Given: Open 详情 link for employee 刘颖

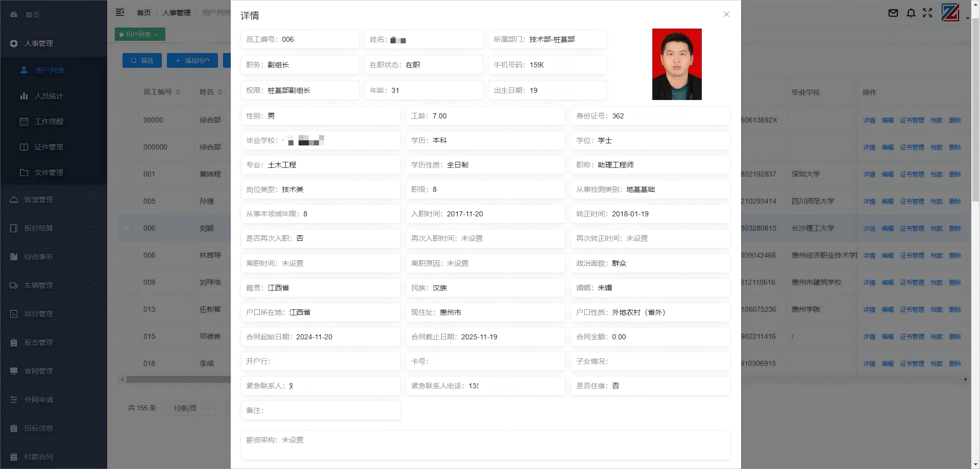Looking at the screenshot, I should click(x=869, y=228).
